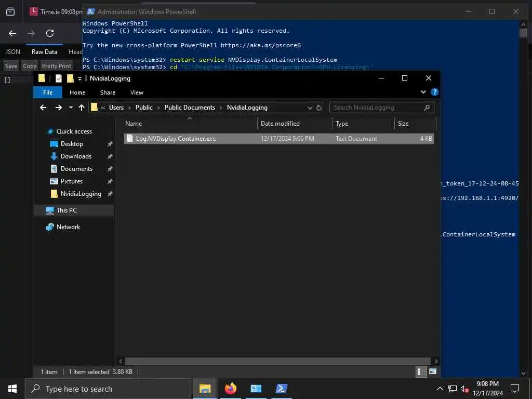532x399 pixels.
Task: Switch to JSON tab in browser
Action: 13,52
